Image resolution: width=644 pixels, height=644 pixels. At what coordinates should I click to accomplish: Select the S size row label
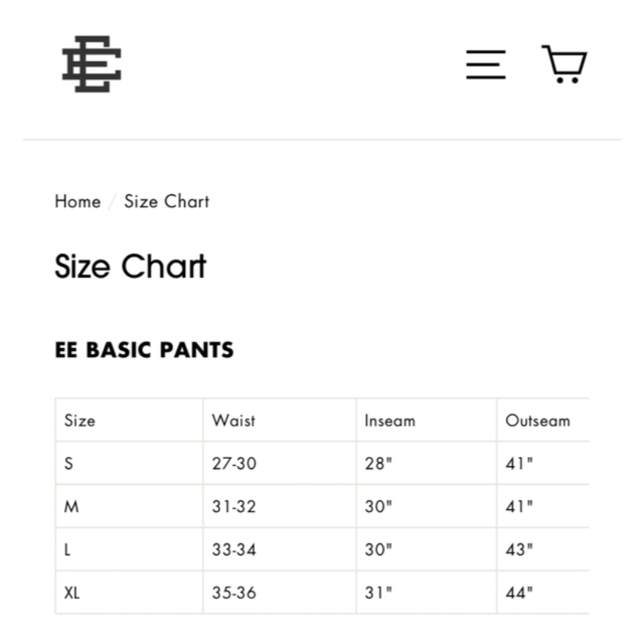coord(69,464)
